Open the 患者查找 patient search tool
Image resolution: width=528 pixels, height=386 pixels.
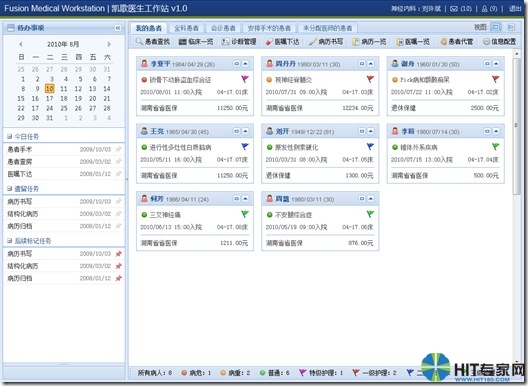153,41
